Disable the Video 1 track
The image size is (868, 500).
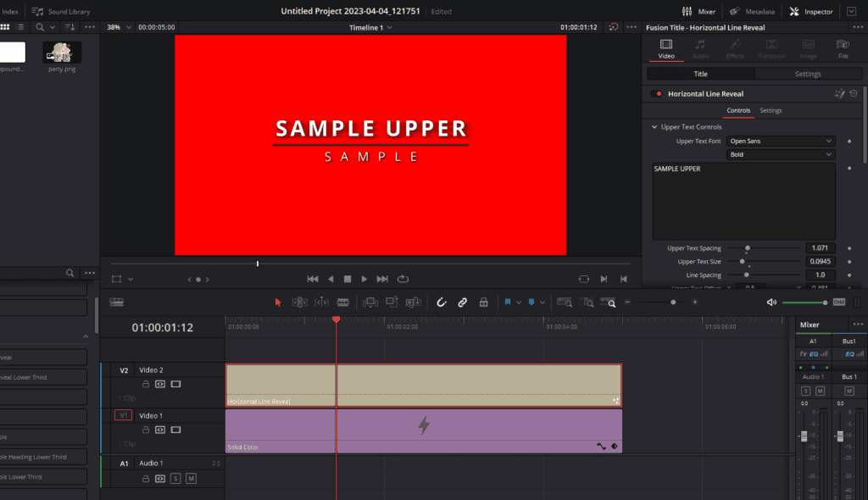[x=175, y=430]
